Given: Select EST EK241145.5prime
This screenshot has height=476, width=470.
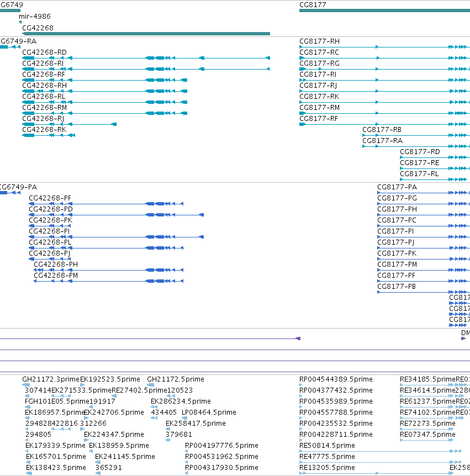Looking at the screenshot, I should (125, 457).
